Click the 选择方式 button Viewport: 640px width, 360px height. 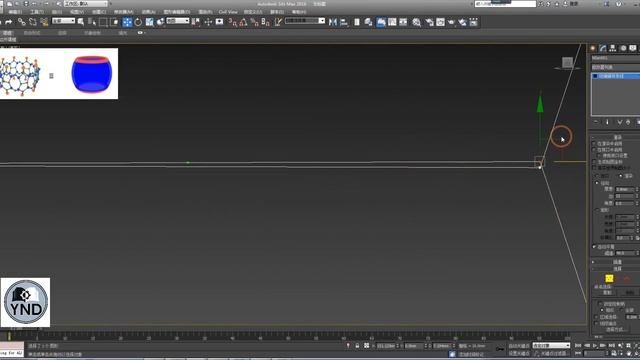[x=617, y=329]
